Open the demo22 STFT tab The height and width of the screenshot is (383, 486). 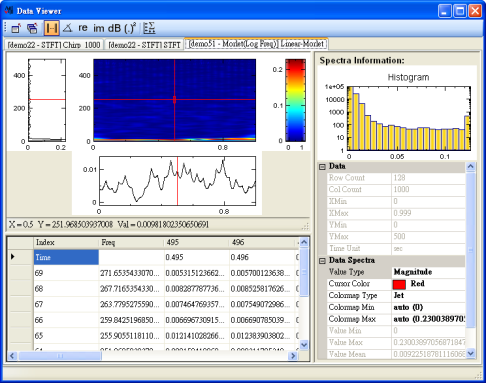[x=144, y=45]
